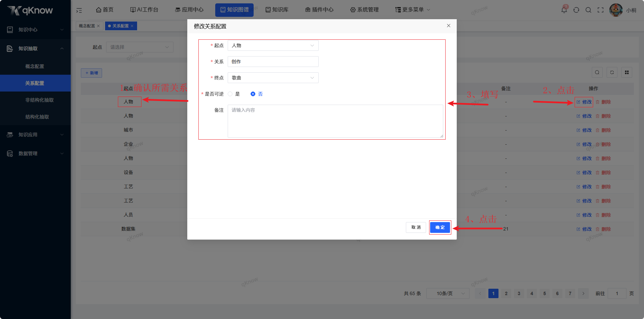Open the 起点 dropdown in the dialog
The width and height of the screenshot is (644, 319).
pos(273,45)
